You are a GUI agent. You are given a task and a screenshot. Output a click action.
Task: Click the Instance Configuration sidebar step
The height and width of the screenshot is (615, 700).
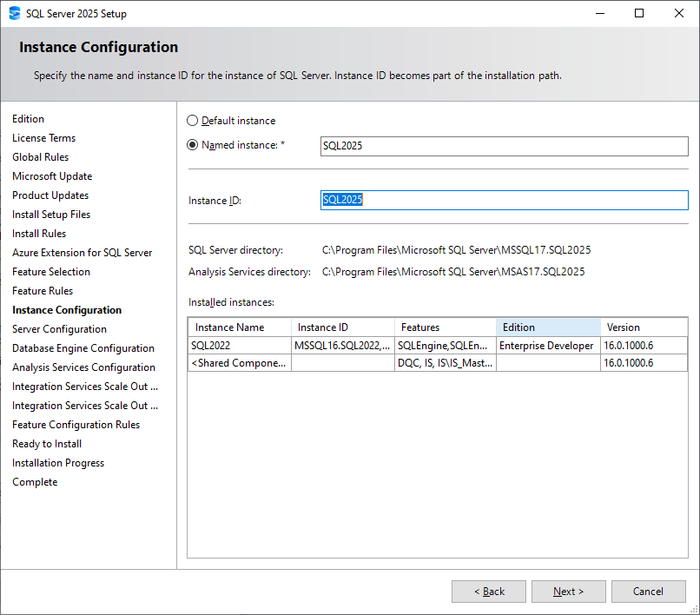[x=67, y=310]
